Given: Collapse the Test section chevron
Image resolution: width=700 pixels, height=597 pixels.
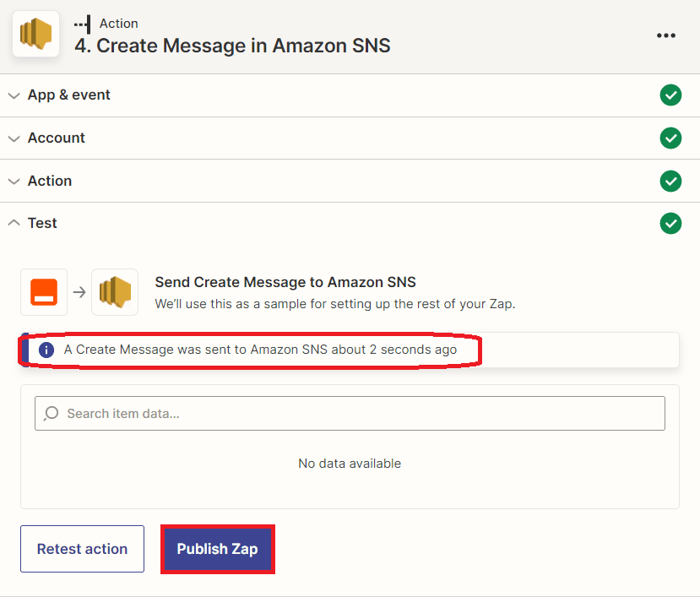Looking at the screenshot, I should 14,223.
